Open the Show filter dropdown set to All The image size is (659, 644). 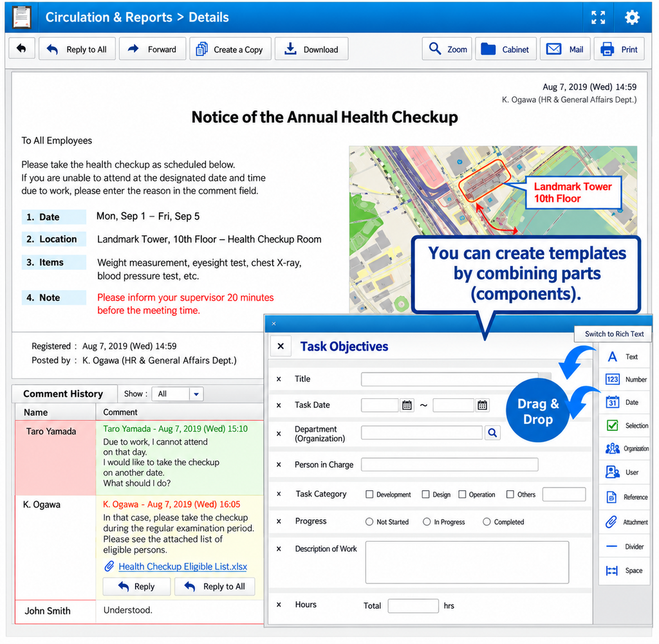point(178,394)
